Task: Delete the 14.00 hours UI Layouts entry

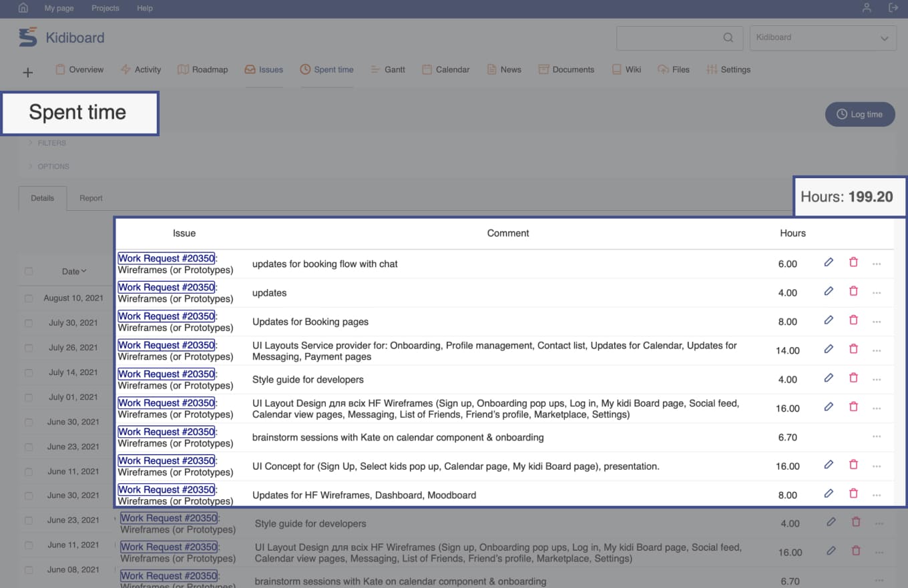Action: click(853, 349)
